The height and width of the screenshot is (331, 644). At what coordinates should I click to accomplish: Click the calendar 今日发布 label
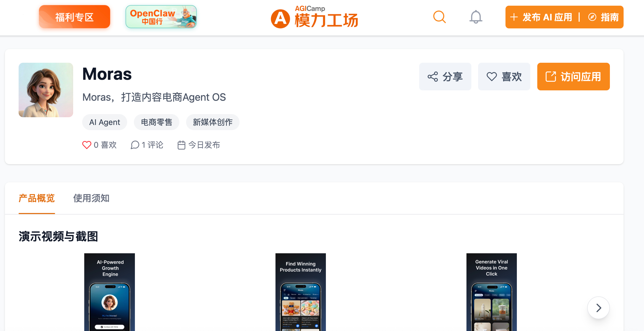(198, 145)
